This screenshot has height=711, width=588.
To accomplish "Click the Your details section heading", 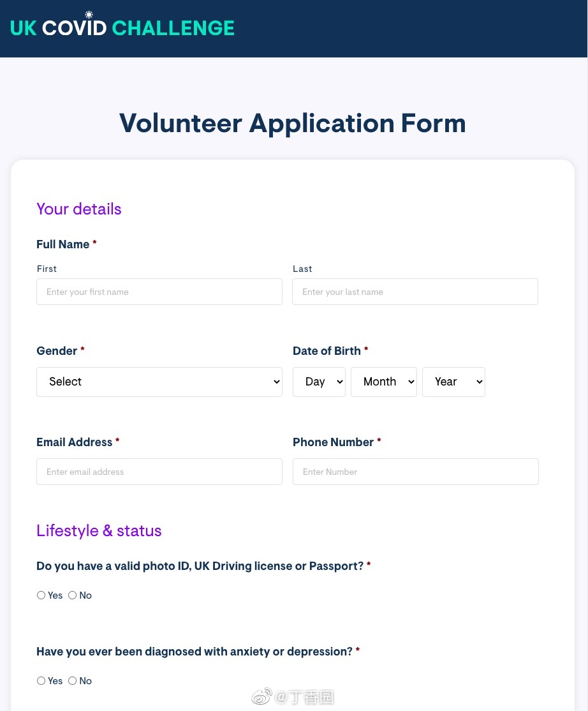I will click(79, 209).
